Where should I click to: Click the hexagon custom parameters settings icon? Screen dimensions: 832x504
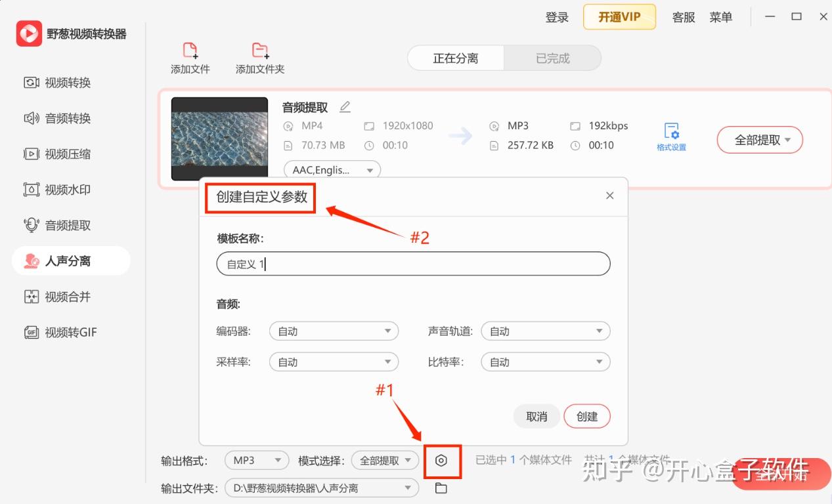(x=441, y=461)
